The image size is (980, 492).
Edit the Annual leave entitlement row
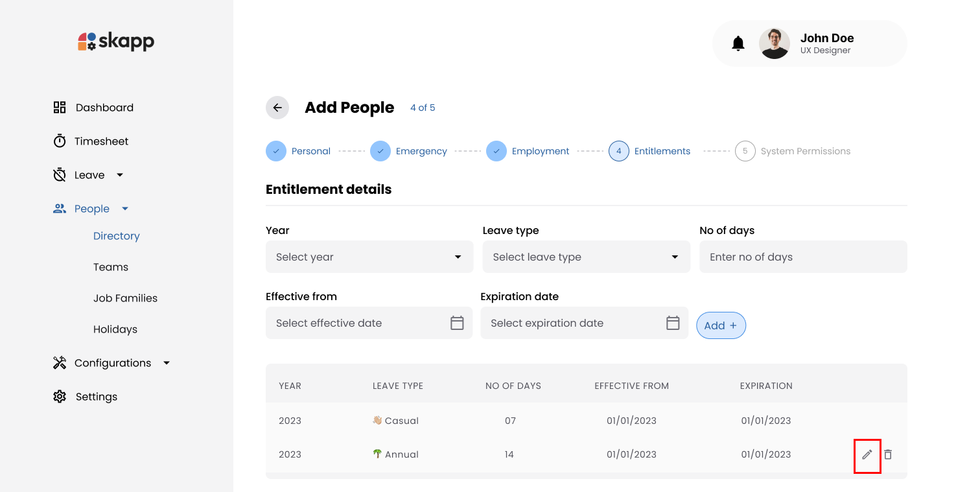point(867,454)
